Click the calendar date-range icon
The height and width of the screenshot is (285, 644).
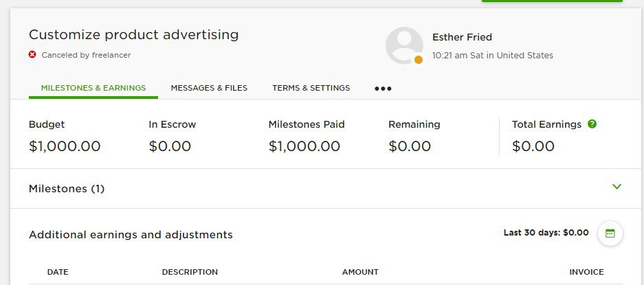(x=610, y=233)
